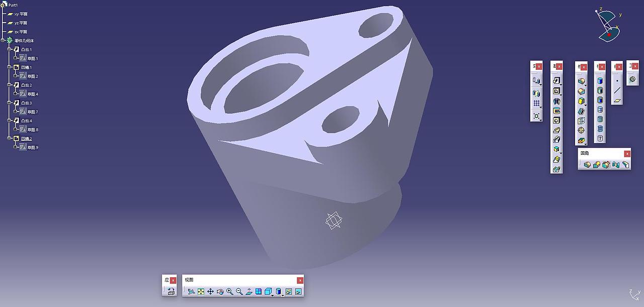The height and width of the screenshot is (307, 644).
Task: Select the Removed Multi-sections Solid tool
Action: (556, 169)
